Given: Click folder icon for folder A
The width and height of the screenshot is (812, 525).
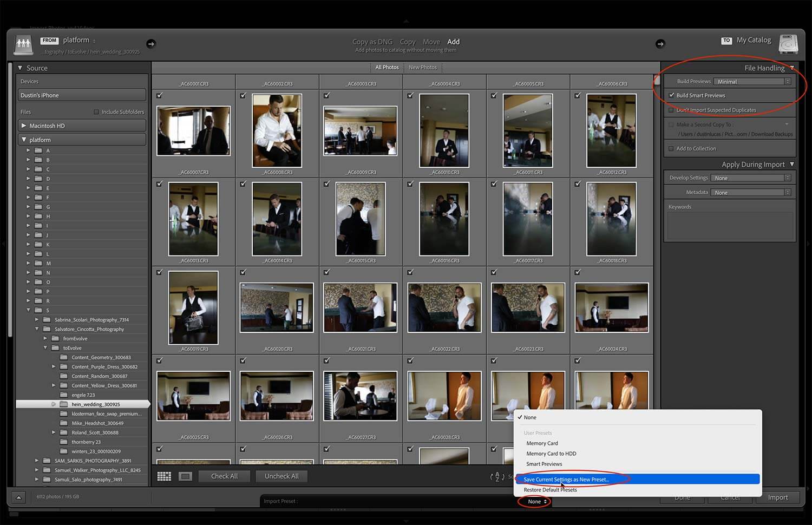Looking at the screenshot, I should (x=38, y=150).
